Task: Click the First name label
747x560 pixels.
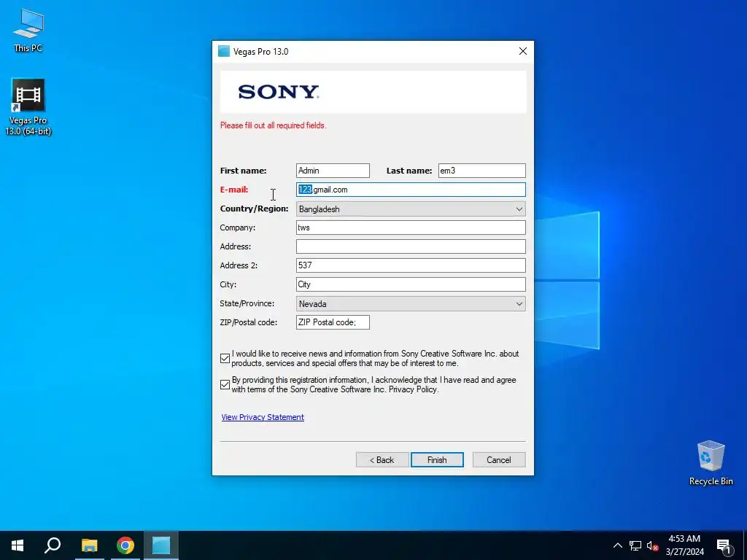Action: 243,171
